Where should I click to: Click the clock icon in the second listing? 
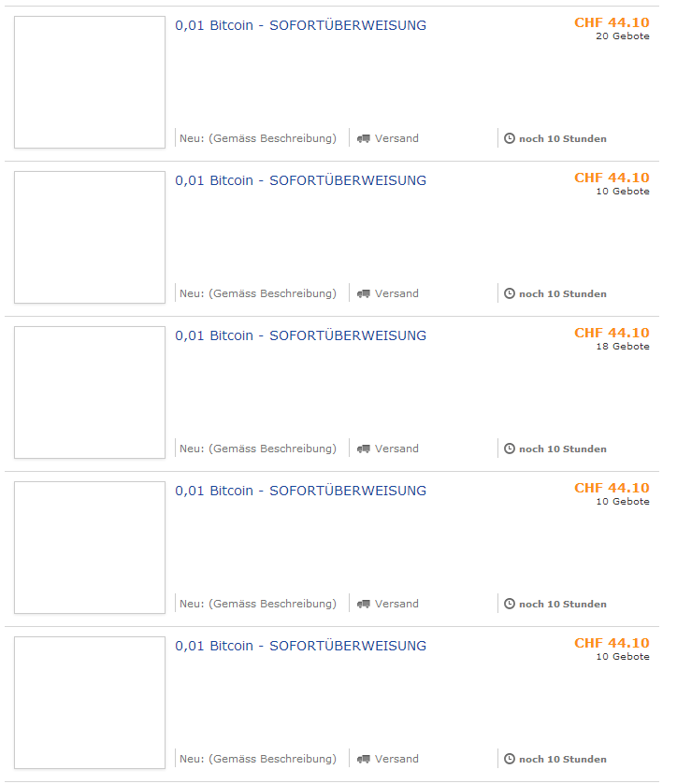tap(510, 293)
